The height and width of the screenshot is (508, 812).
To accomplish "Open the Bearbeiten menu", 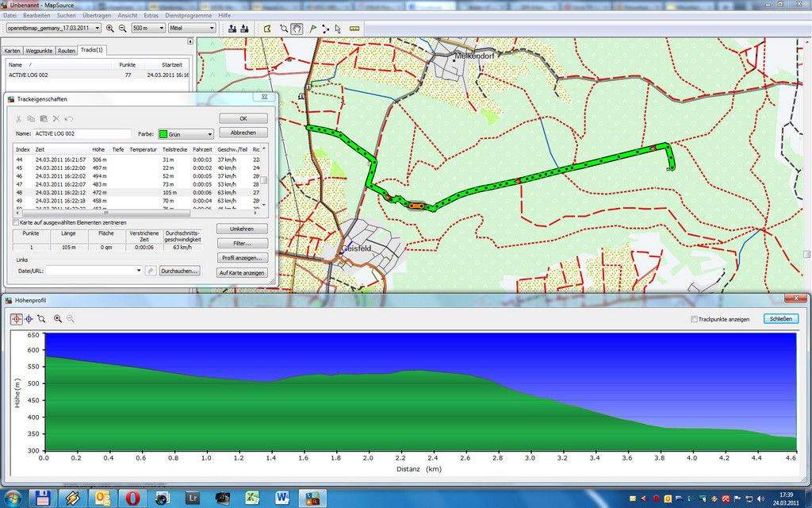I will [x=36, y=16].
